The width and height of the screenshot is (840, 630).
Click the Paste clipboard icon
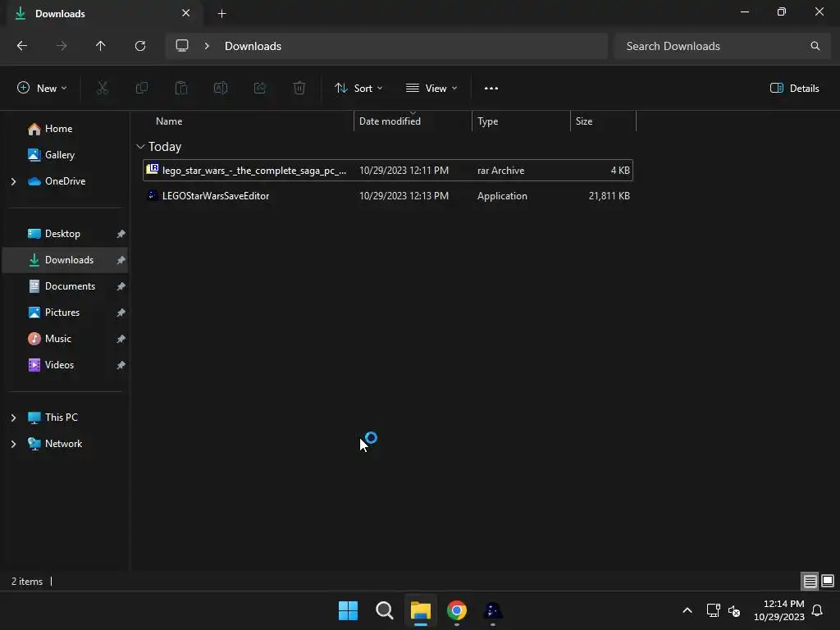pyautogui.click(x=181, y=89)
